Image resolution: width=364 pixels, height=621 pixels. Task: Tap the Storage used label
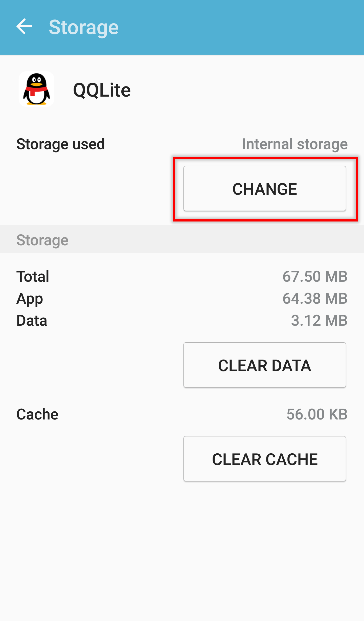coord(60,144)
